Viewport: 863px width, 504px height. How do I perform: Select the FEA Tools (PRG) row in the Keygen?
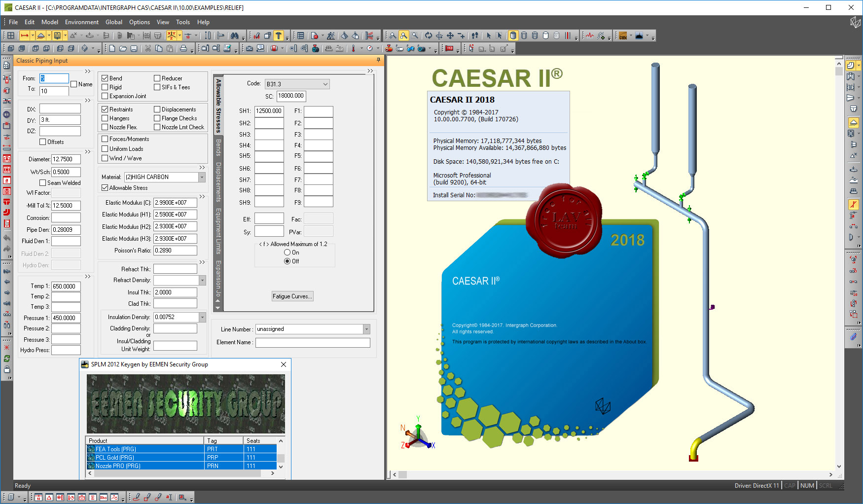[x=181, y=449]
